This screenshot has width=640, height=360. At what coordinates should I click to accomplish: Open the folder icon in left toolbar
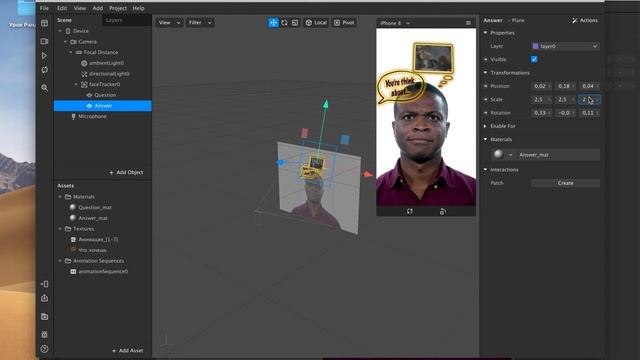pos(44,316)
